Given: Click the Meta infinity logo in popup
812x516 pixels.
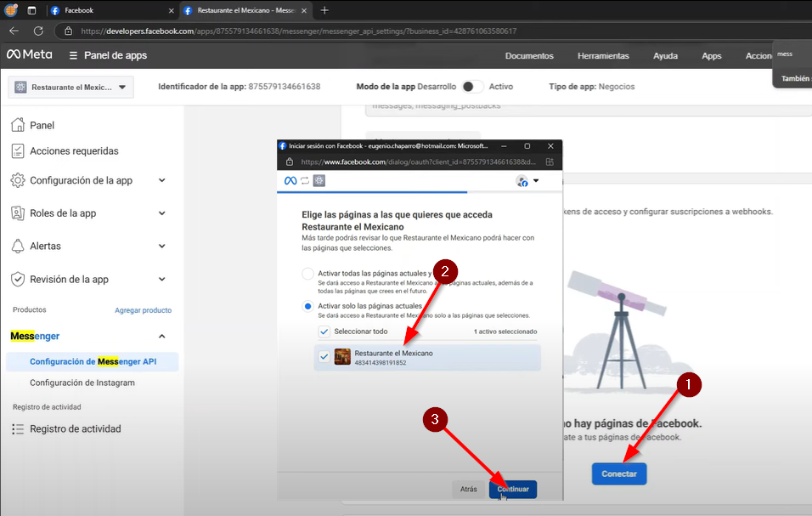Looking at the screenshot, I should coord(290,181).
